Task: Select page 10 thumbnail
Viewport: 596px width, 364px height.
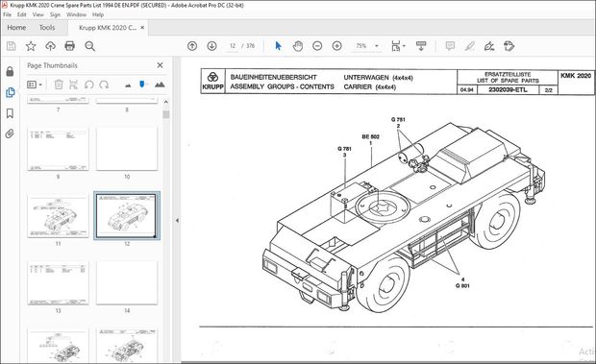Action: click(x=127, y=149)
